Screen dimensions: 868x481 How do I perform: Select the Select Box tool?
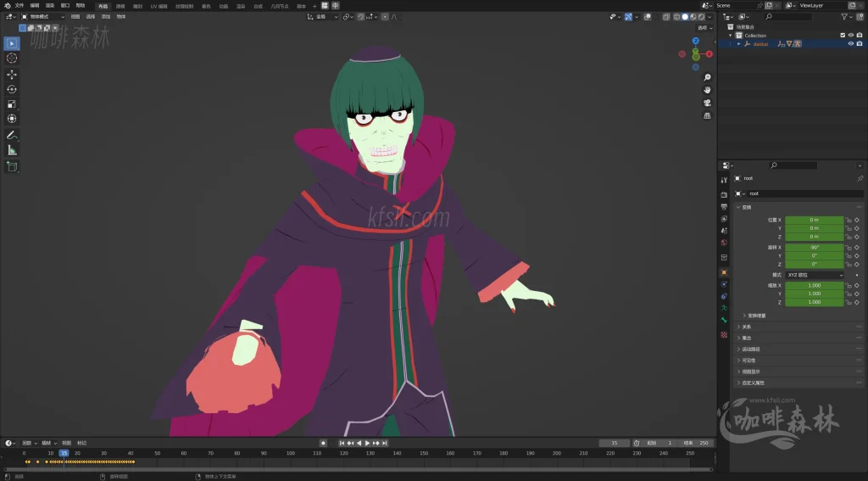[x=12, y=43]
